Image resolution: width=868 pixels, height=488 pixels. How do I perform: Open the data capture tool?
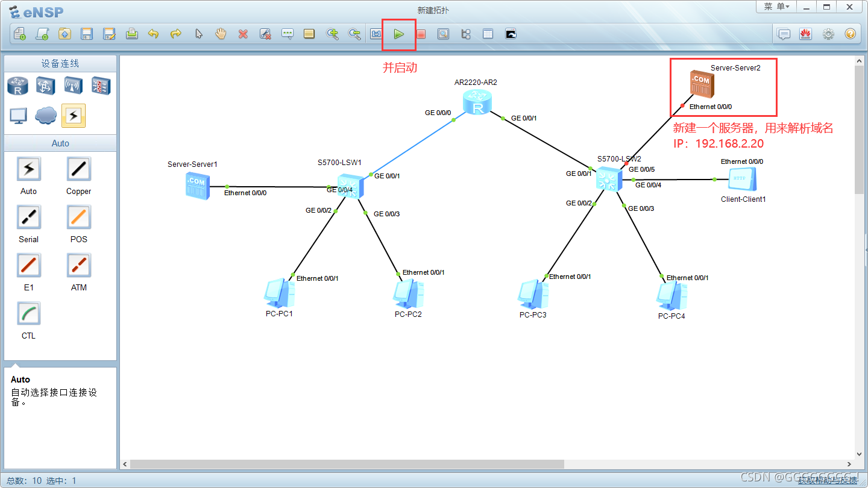click(x=443, y=34)
